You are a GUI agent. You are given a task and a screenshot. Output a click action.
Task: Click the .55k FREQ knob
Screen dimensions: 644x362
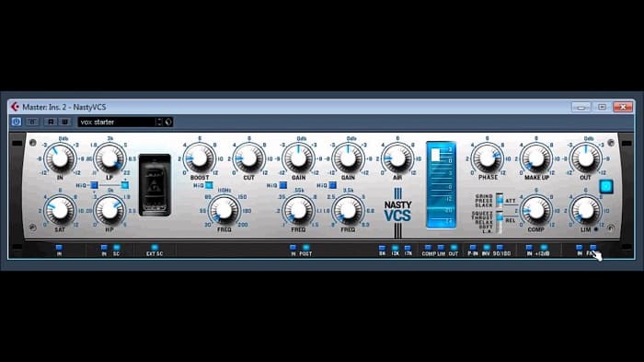299,211
